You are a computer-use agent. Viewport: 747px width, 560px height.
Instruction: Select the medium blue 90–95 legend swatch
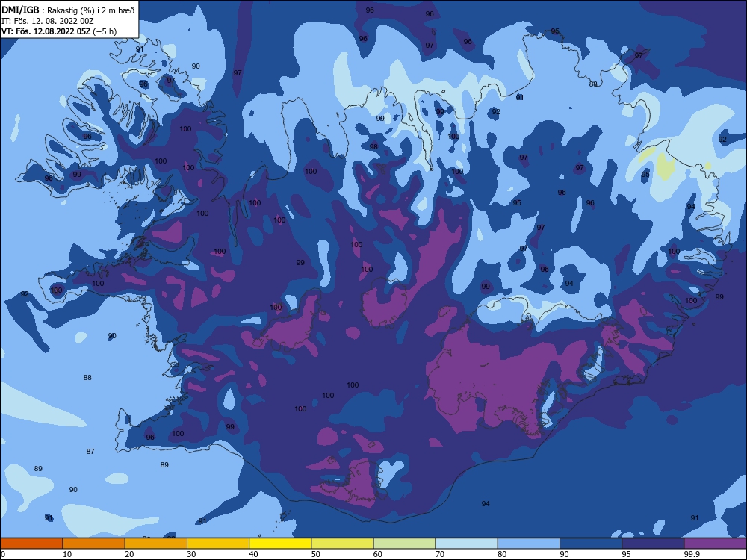tap(591, 544)
